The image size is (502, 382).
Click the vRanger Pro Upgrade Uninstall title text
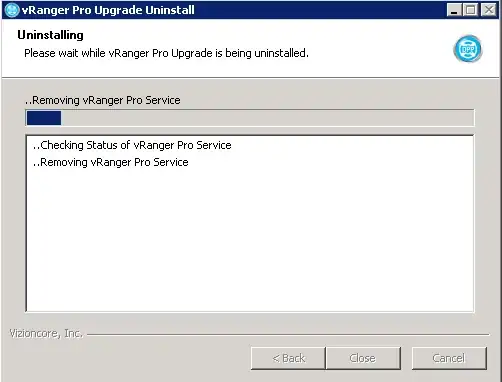[x=108, y=10]
